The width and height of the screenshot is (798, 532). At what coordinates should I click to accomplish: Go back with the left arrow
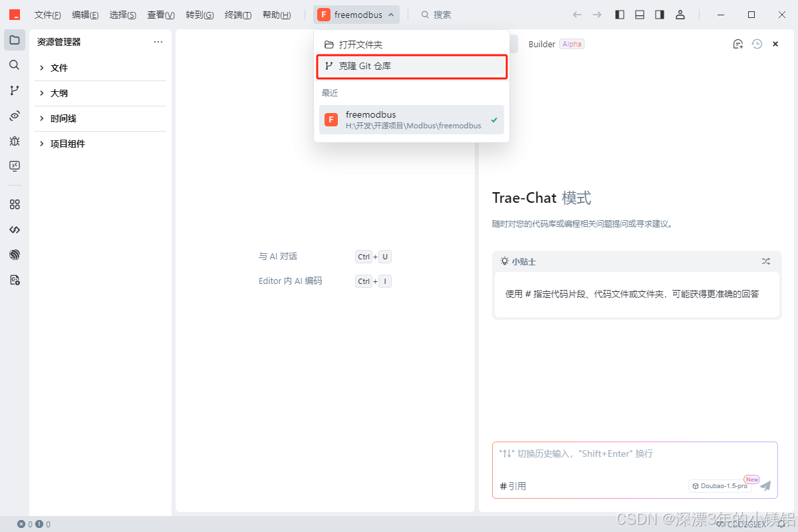pyautogui.click(x=577, y=15)
